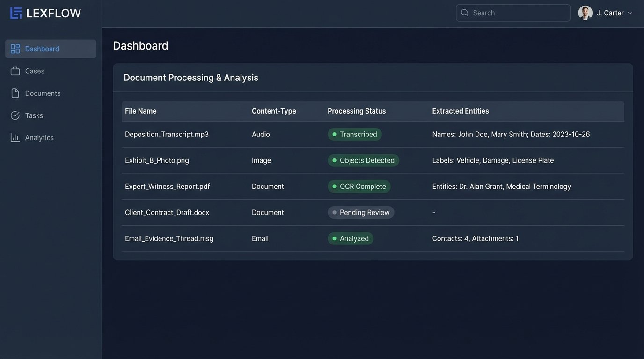Click the Analytics bar chart icon
The width and height of the screenshot is (644, 359).
[15, 138]
